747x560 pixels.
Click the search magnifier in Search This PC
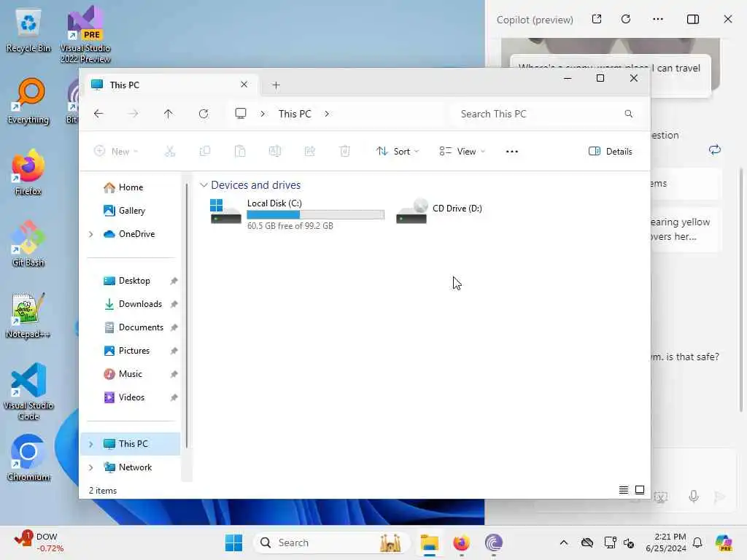coord(629,114)
